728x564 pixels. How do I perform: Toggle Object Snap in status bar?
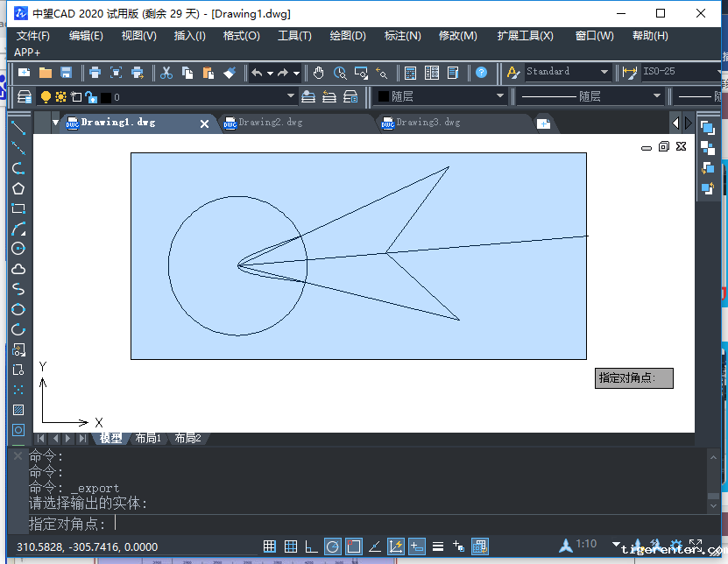tap(354, 546)
